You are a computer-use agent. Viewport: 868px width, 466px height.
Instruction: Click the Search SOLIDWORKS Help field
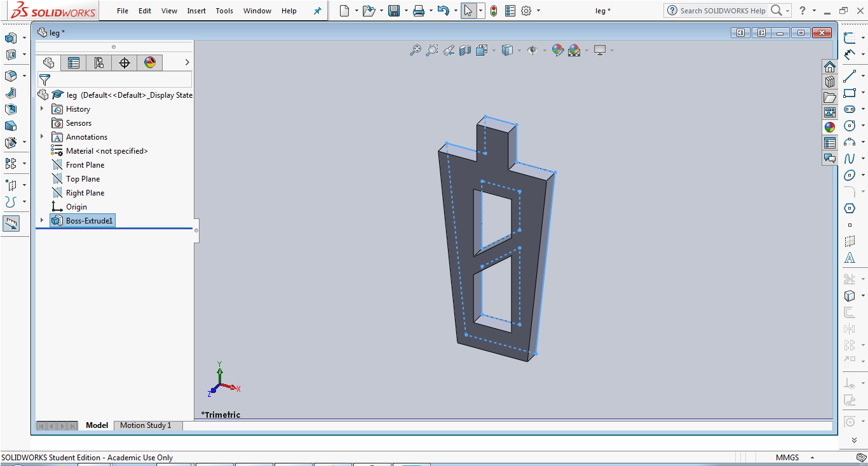pos(722,11)
